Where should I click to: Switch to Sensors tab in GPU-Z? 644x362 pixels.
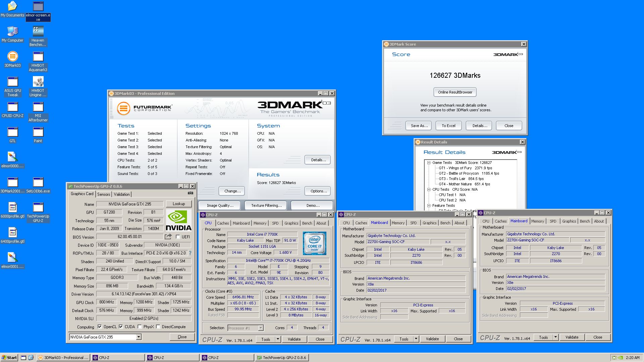[104, 194]
